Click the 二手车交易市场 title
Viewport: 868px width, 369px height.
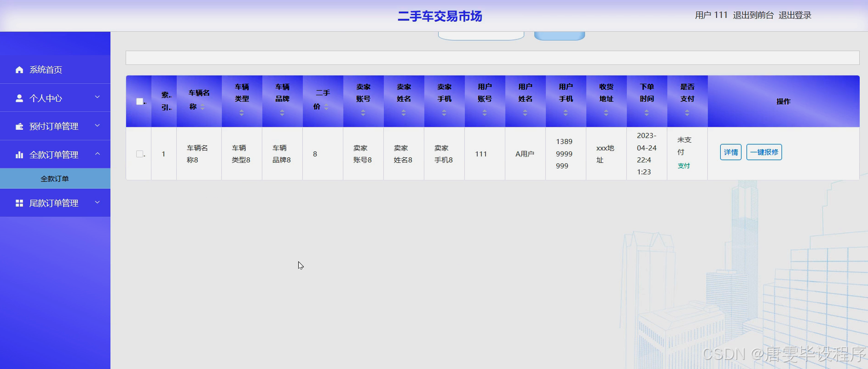[x=440, y=17]
